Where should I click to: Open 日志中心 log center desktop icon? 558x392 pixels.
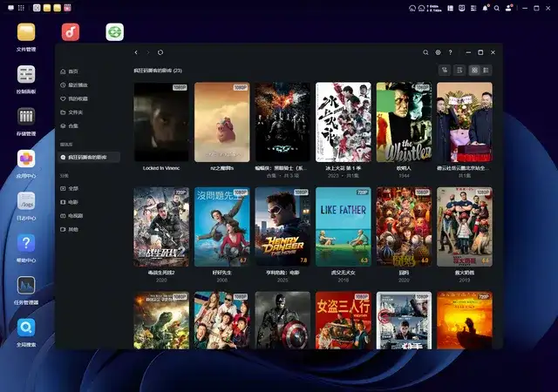point(26,206)
